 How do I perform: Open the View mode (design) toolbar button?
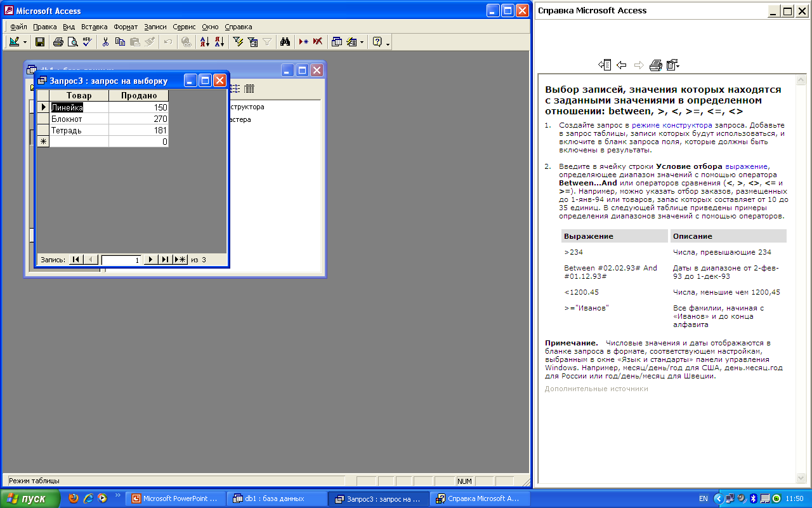[x=13, y=42]
